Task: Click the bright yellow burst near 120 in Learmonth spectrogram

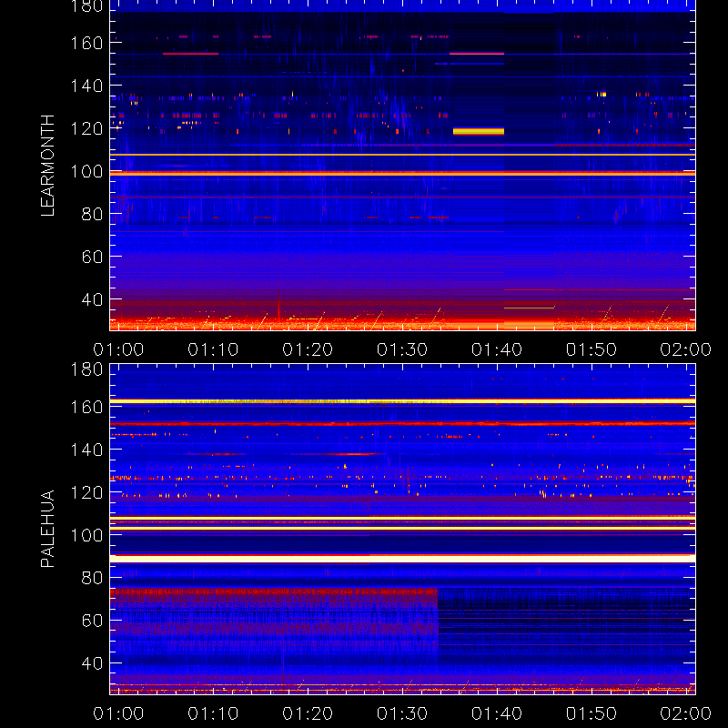Action: pyautogui.click(x=479, y=131)
